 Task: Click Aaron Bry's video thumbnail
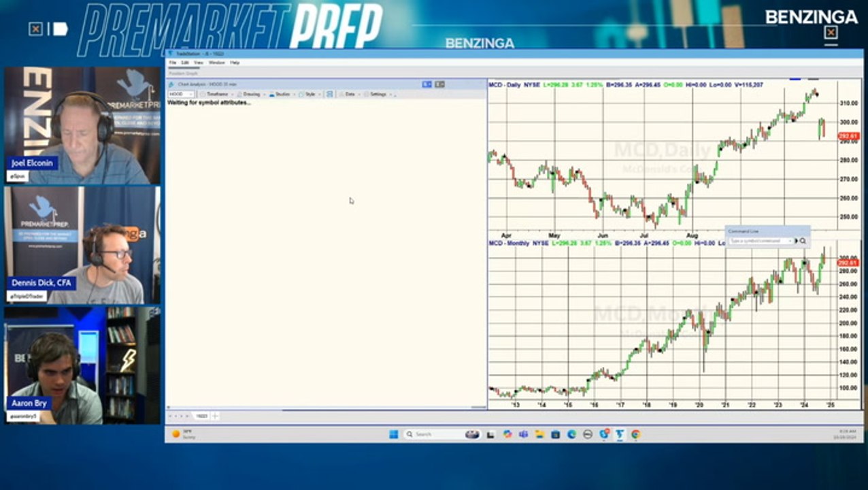[83, 365]
